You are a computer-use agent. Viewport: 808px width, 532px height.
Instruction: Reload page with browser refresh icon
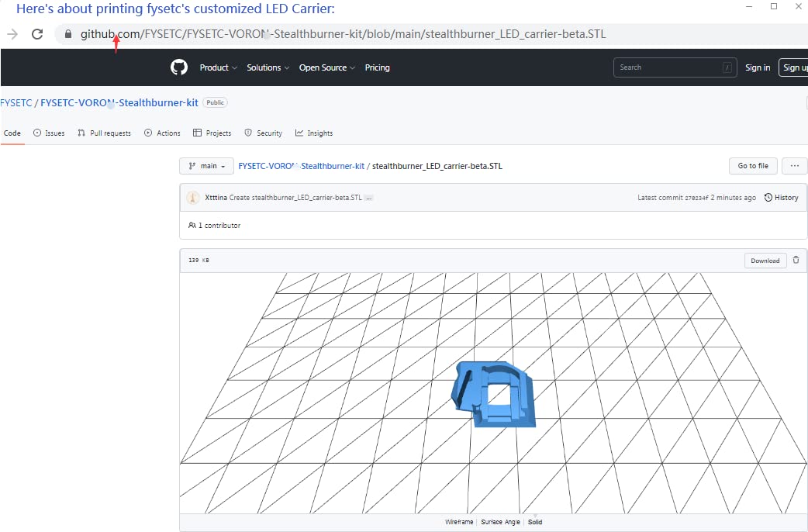(36, 34)
